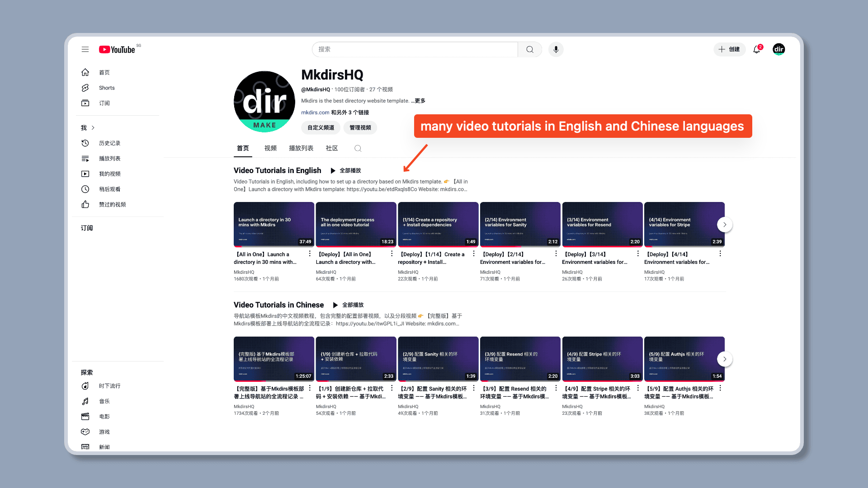The width and height of the screenshot is (868, 488).
Task: Expand channel description 更多
Action: 419,101
